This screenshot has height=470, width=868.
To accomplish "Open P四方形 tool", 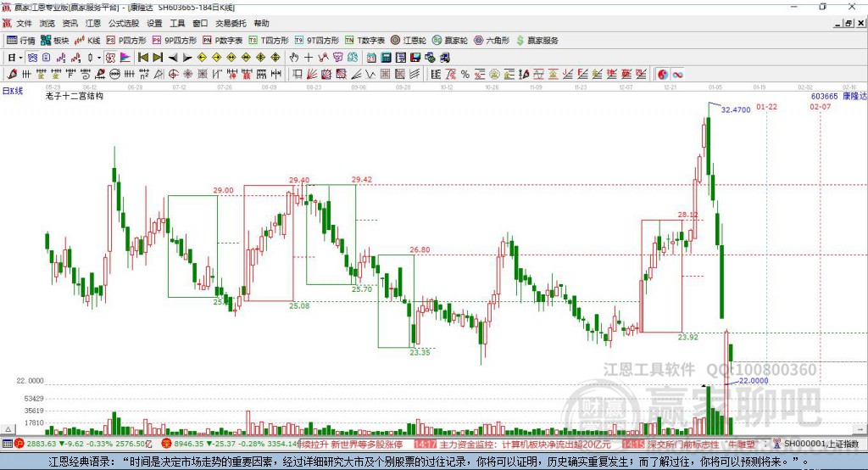I will pos(126,41).
